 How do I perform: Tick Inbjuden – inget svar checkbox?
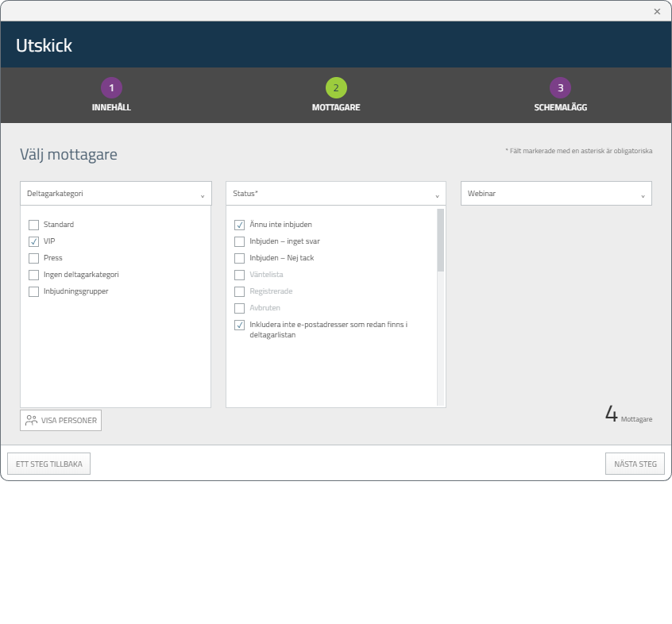click(240, 241)
